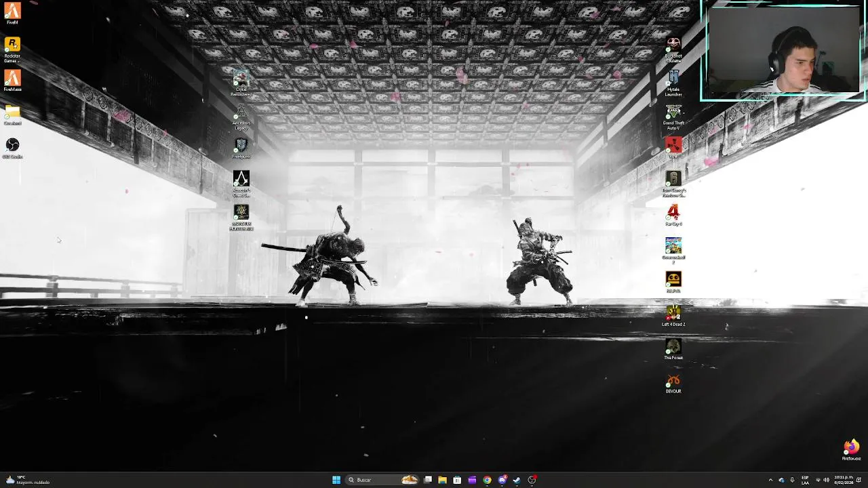Launch Left 4 Dead 2 shortcut
Viewport: 868px width, 488px height.
pos(673,315)
